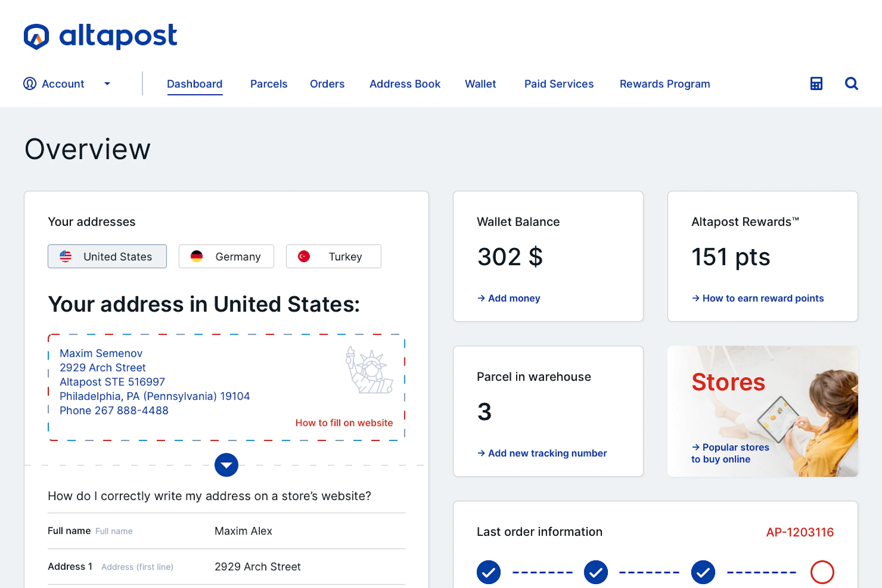Image resolution: width=882 pixels, height=588 pixels.
Task: Open the Account dropdown
Action: 107,84
